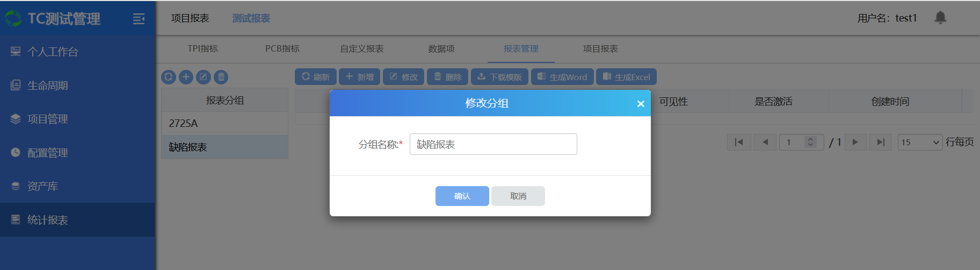The width and height of the screenshot is (980, 270).
Task: Go to previous page arrow
Action: (765, 143)
